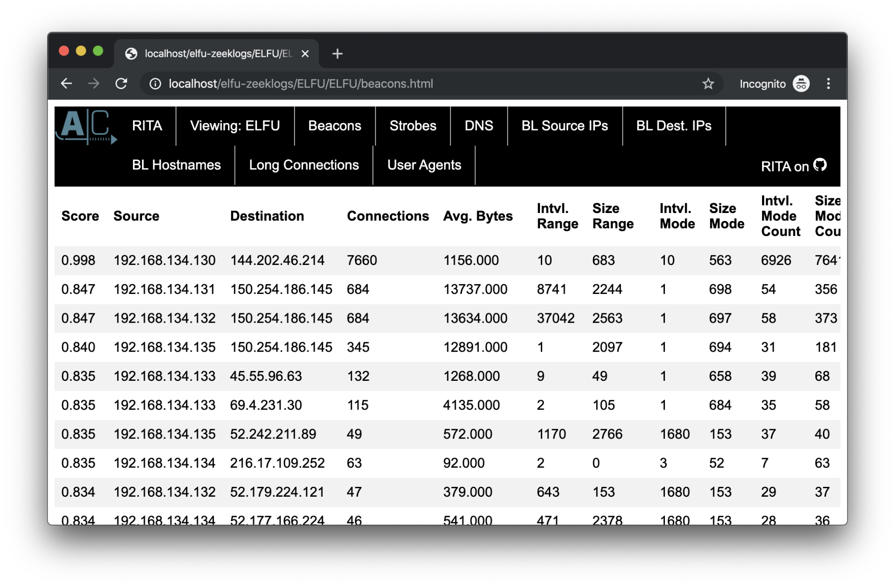This screenshot has width=895, height=588.
Task: Click the Intvl. Range column header
Action: [x=558, y=216]
